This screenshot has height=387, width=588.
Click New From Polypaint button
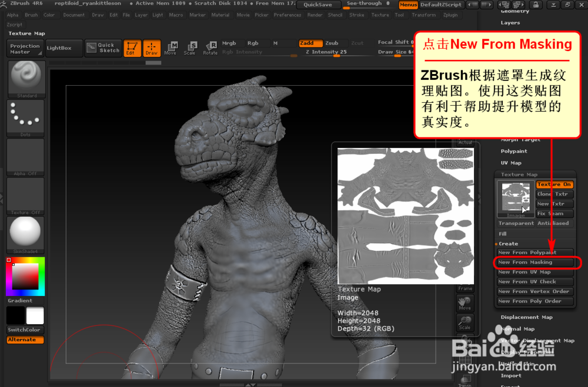(x=536, y=253)
